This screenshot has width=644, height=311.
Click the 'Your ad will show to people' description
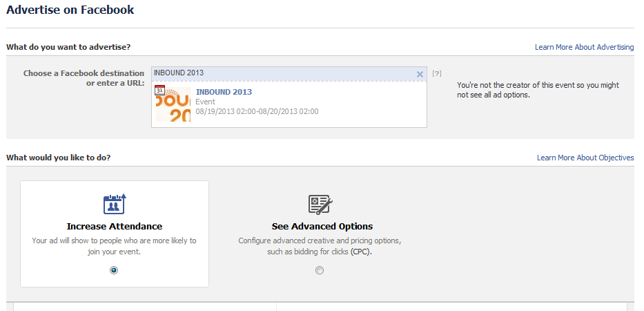click(114, 246)
